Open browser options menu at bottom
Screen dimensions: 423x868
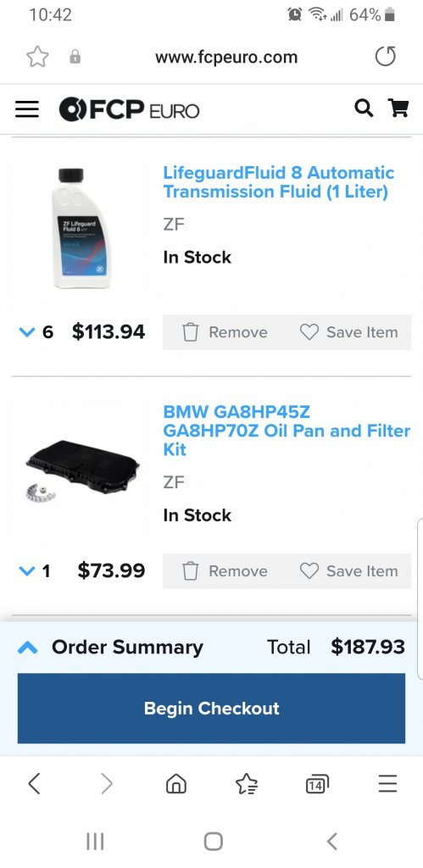point(387,783)
